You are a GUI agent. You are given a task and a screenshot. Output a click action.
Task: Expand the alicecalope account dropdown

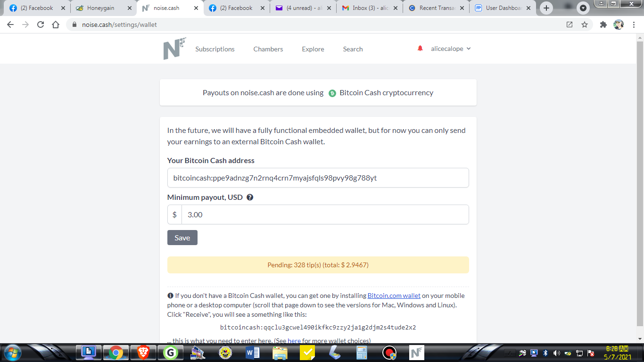click(x=451, y=49)
